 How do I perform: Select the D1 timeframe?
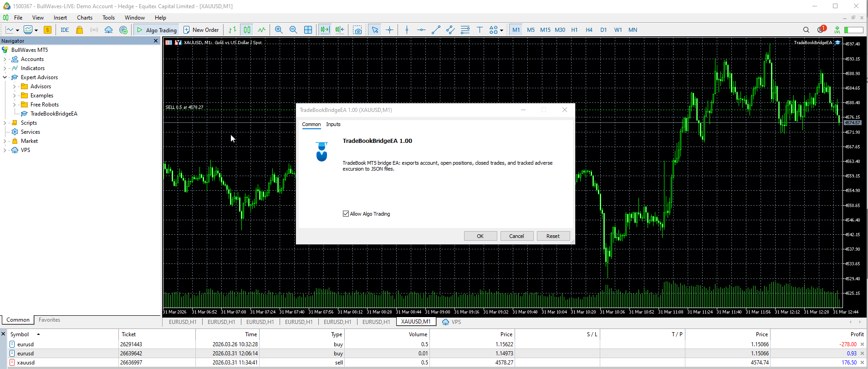603,30
